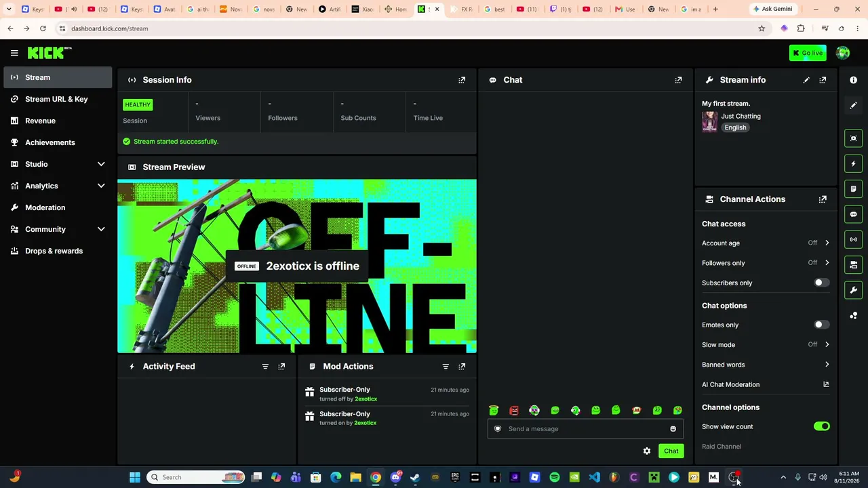
Task: Toggle the Channel Actions icon in the right sidebar
Action: 853,265
